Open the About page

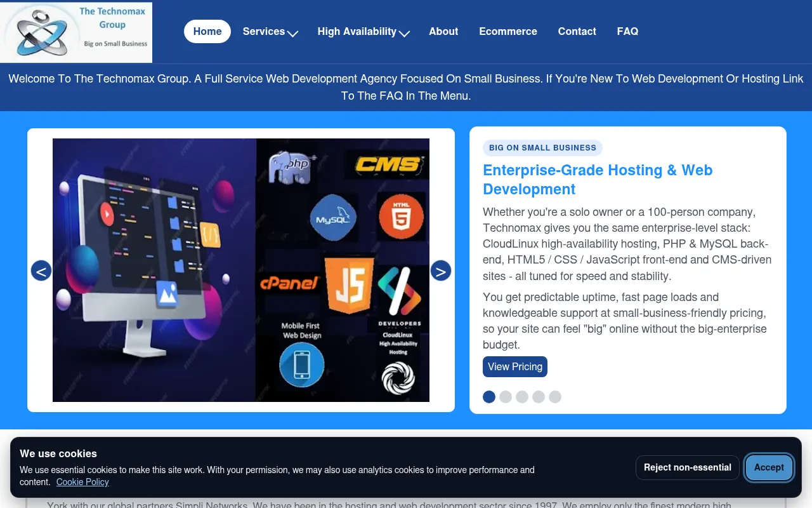pyautogui.click(x=443, y=32)
